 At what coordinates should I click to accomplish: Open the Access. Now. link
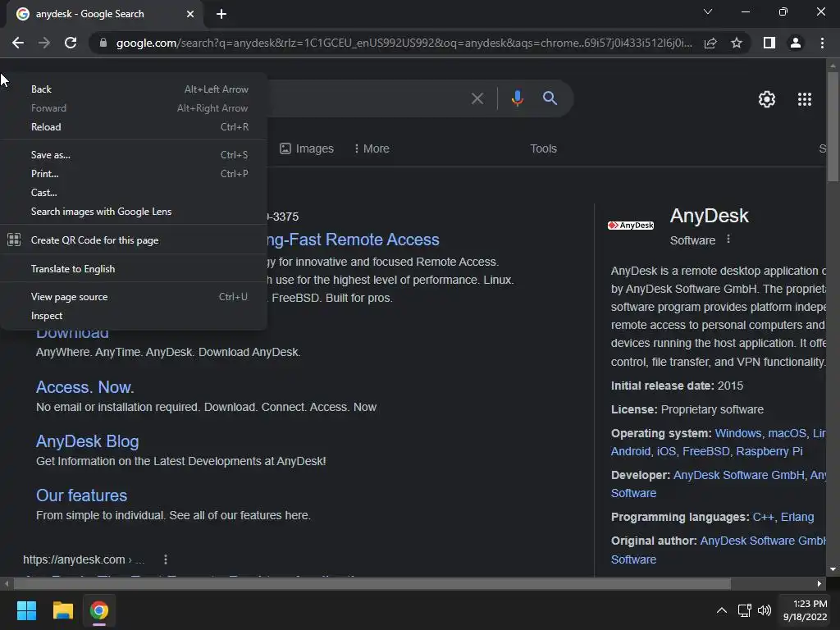[x=84, y=387]
